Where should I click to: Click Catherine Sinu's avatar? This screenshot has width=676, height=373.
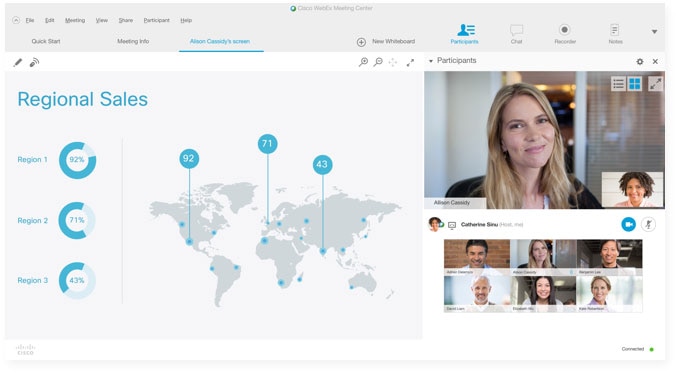click(x=435, y=224)
